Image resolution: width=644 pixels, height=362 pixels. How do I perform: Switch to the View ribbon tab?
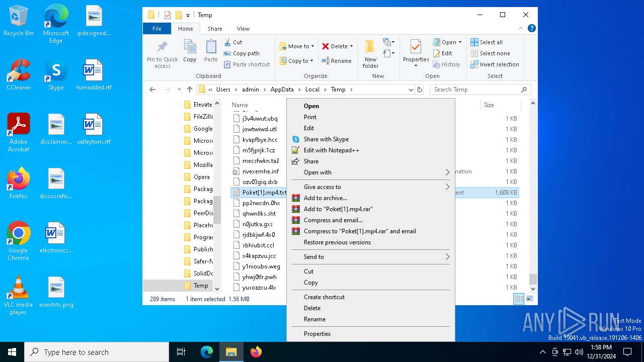tap(243, 29)
